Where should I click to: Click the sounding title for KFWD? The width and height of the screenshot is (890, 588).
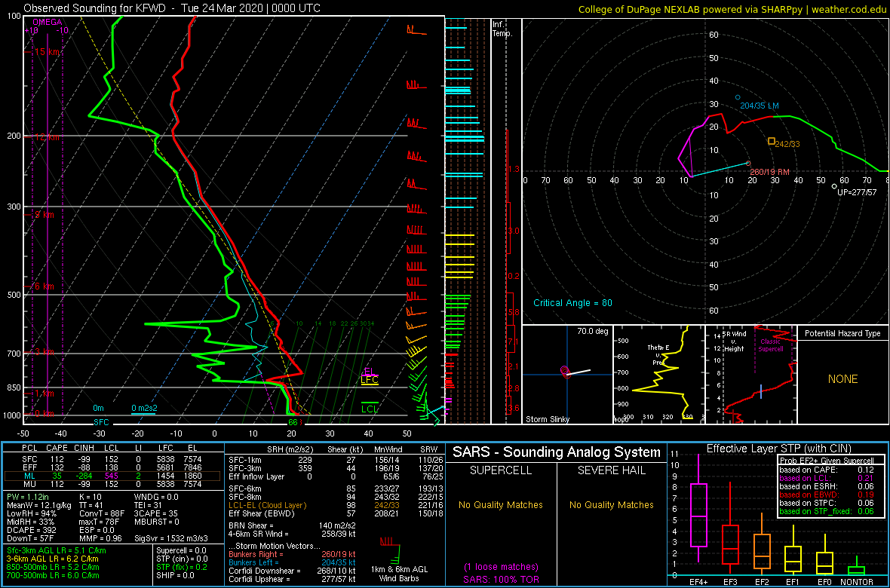[x=171, y=8]
